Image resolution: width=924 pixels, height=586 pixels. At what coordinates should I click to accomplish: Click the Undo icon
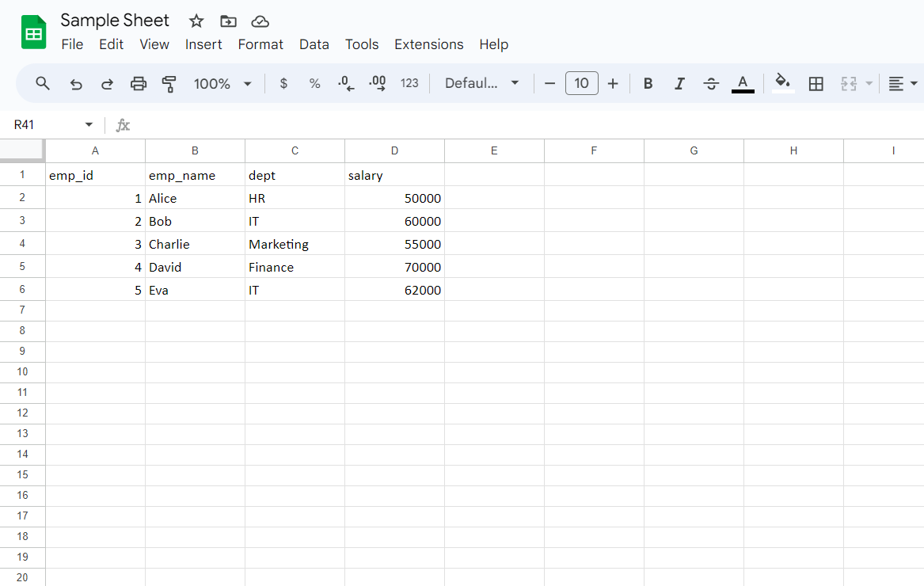point(75,83)
